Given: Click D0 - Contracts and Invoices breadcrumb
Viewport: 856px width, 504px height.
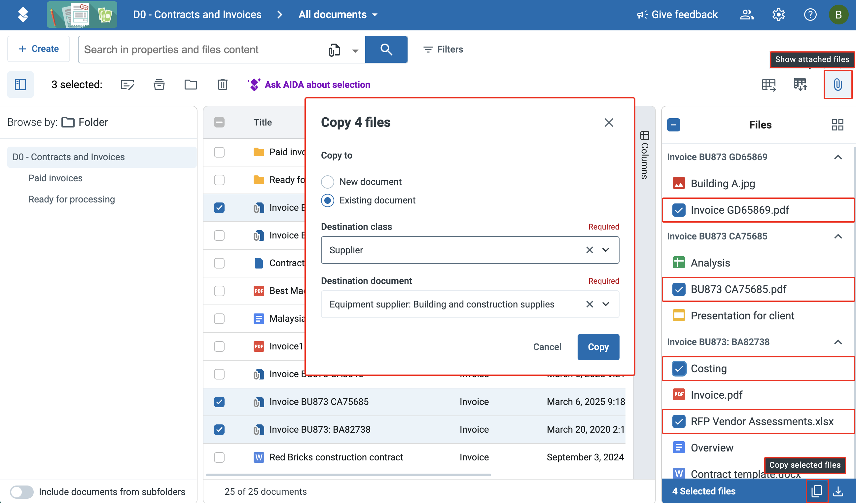Looking at the screenshot, I should (x=197, y=15).
